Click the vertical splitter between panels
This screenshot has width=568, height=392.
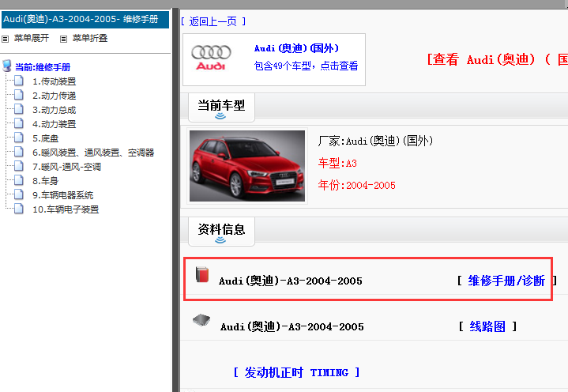175,200
